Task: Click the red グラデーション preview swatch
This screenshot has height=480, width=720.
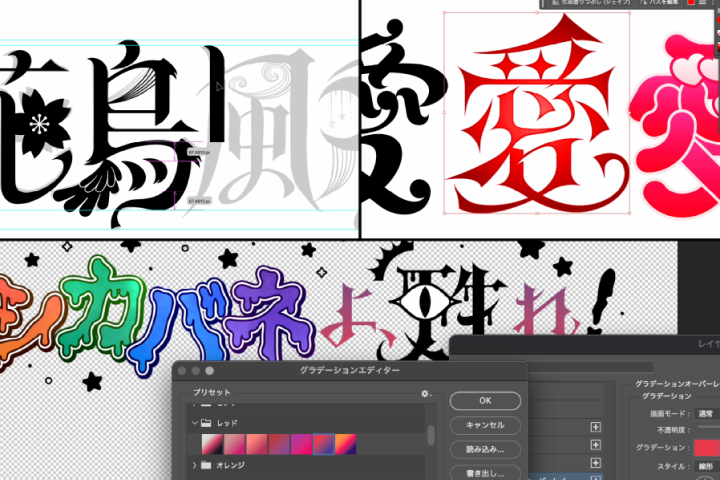Action: 707,447
